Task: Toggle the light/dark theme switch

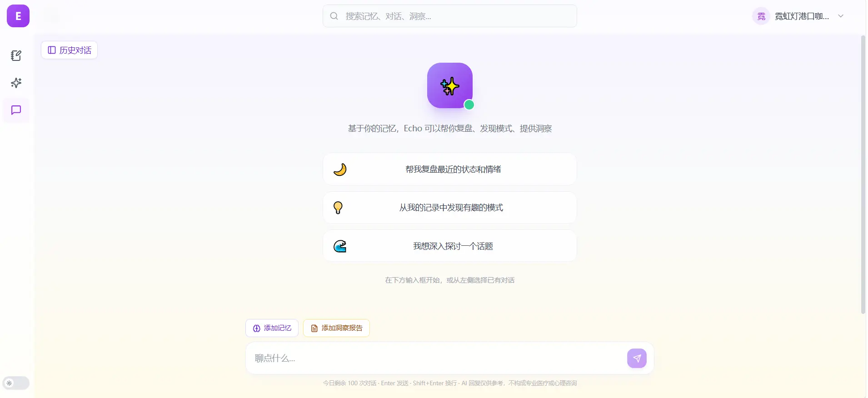Action: 16,383
